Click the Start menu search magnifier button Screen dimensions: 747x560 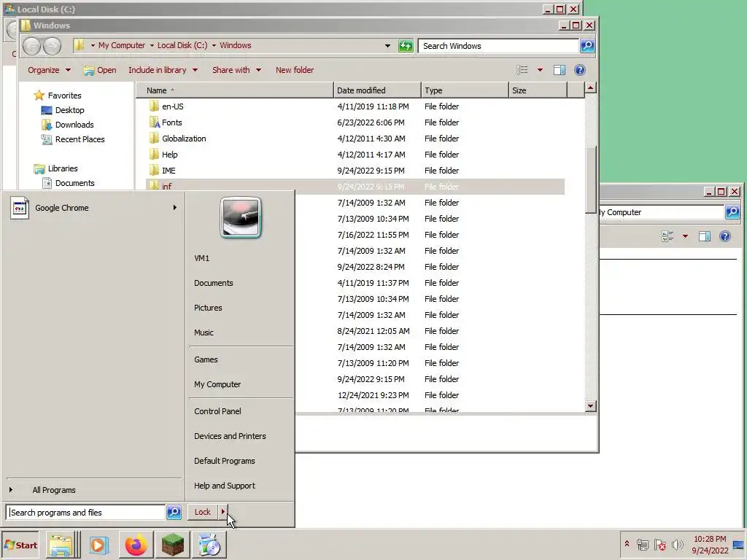(x=174, y=513)
